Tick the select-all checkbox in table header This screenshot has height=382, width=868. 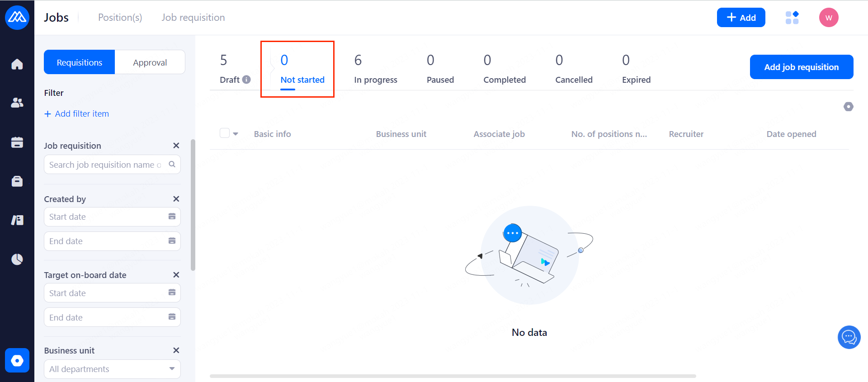(x=225, y=133)
